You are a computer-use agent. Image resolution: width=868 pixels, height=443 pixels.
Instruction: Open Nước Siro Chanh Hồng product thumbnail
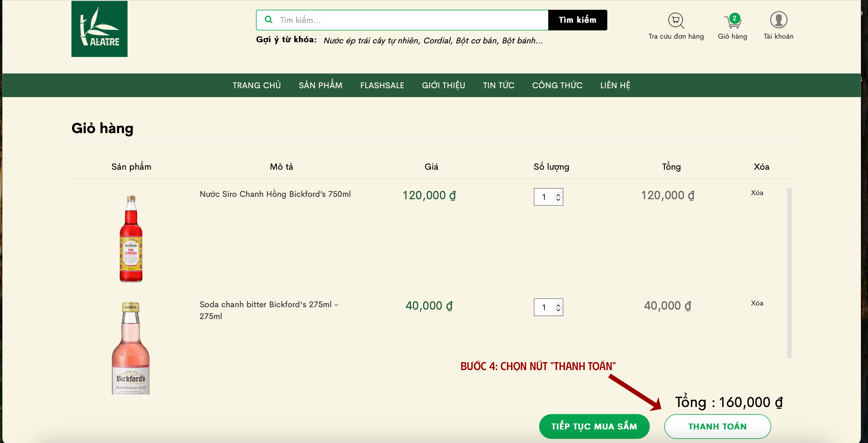131,238
